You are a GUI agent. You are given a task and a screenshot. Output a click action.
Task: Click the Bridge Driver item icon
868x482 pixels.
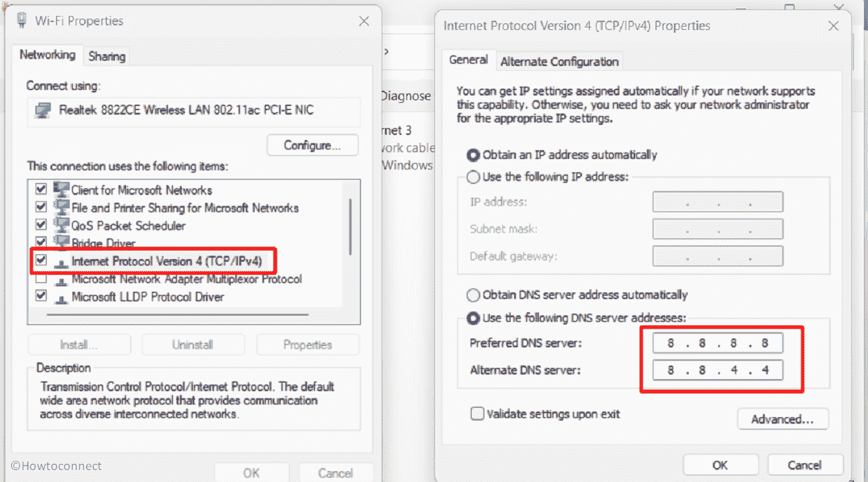(61, 243)
